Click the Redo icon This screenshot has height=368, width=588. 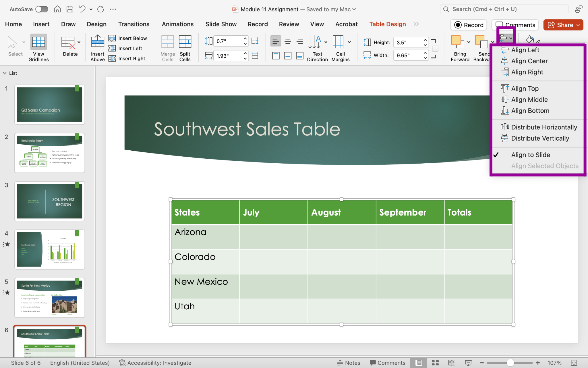click(100, 9)
